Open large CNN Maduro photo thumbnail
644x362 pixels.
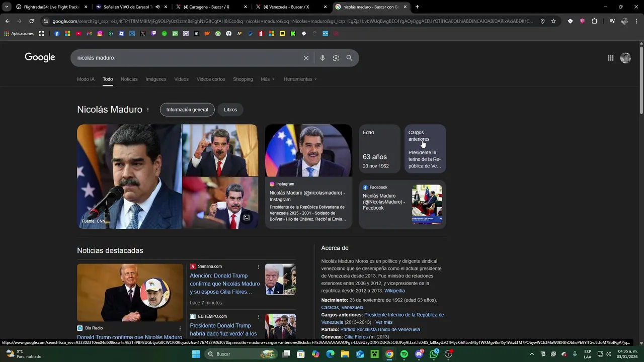[x=129, y=176]
